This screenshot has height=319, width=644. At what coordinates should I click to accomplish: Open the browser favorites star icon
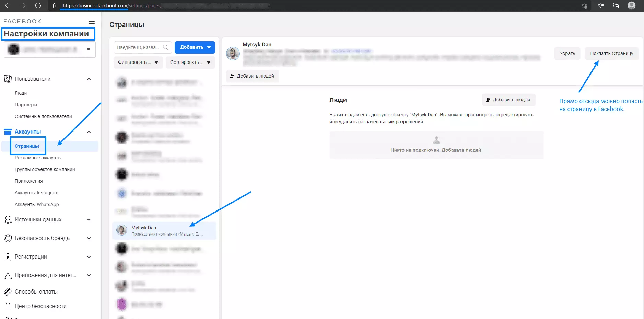[601, 5]
